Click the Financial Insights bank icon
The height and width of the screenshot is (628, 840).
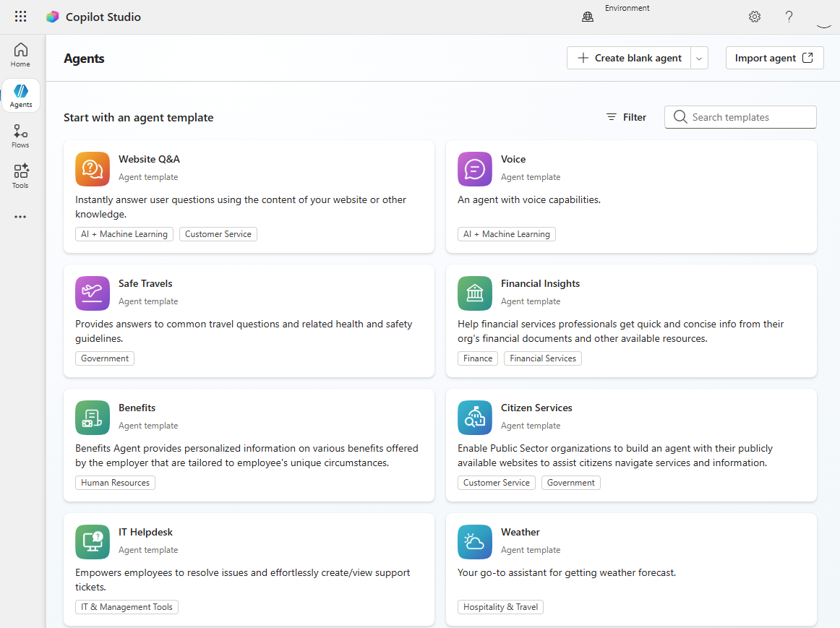click(x=475, y=293)
